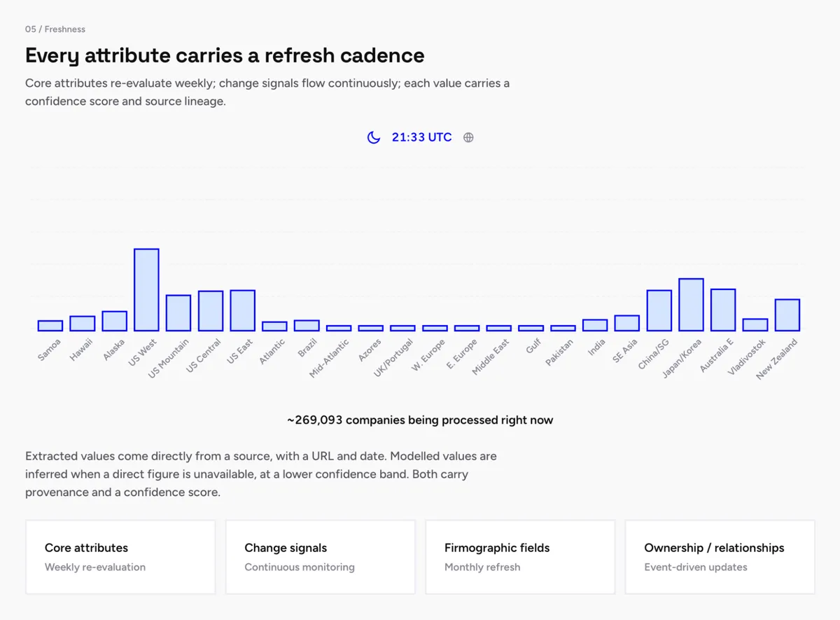Click the Mid-Atlantic axis label
Screen dimensions: 840x620
click(x=329, y=359)
